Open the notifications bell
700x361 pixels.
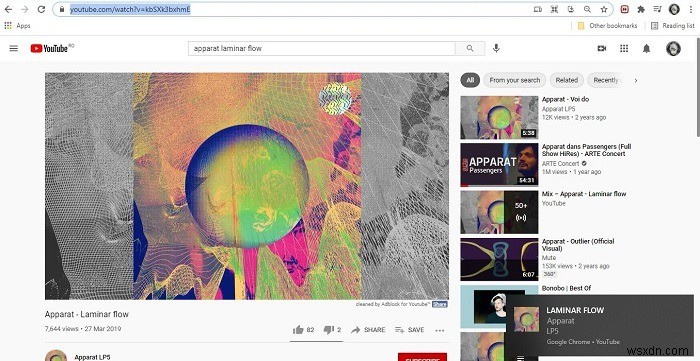(646, 48)
